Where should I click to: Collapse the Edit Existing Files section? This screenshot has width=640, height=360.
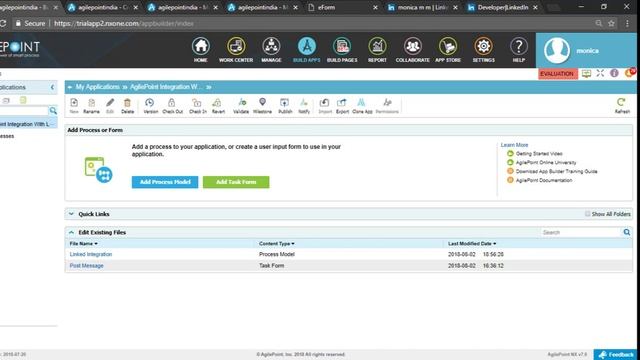coord(71,232)
